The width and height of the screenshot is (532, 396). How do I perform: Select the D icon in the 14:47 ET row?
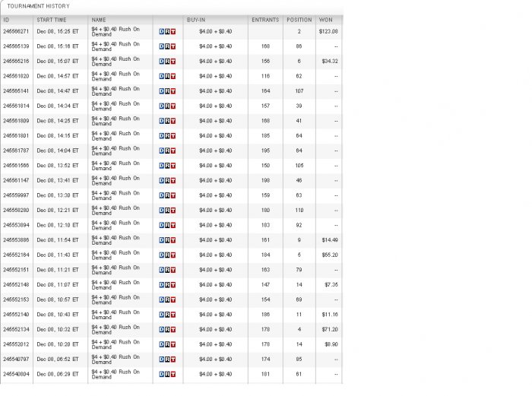[161, 91]
